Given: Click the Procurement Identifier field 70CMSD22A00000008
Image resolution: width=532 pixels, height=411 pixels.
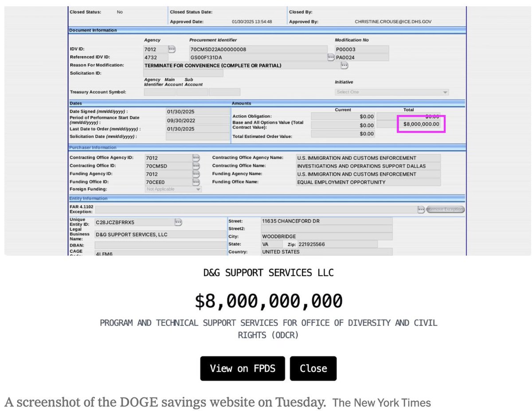Looking at the screenshot, I should 258,49.
